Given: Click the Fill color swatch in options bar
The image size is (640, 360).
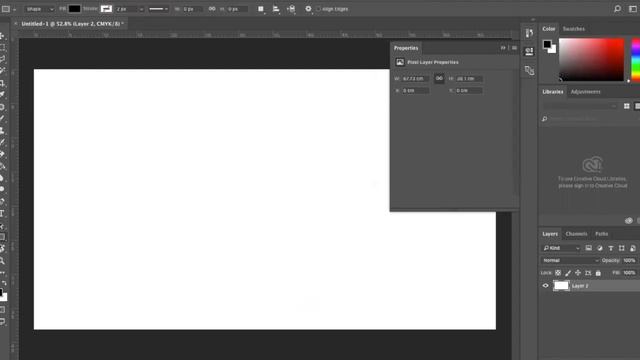Looking at the screenshot, I should pos(74,9).
